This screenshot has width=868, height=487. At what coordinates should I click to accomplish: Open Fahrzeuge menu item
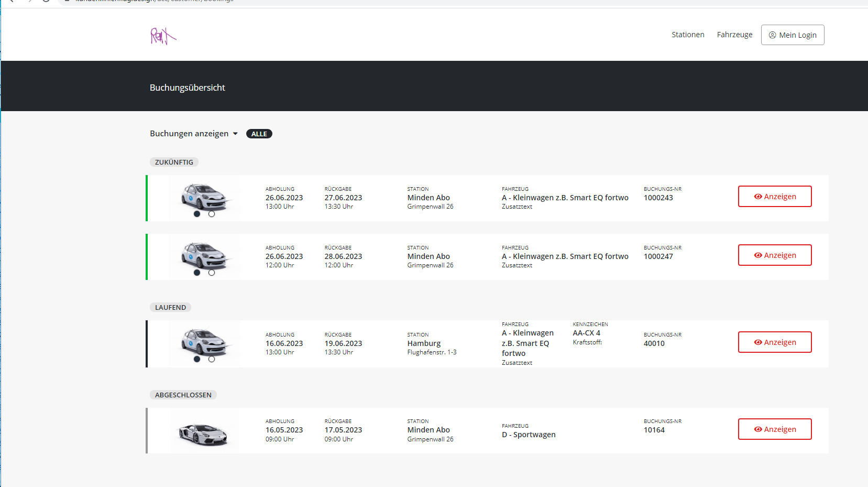click(734, 35)
